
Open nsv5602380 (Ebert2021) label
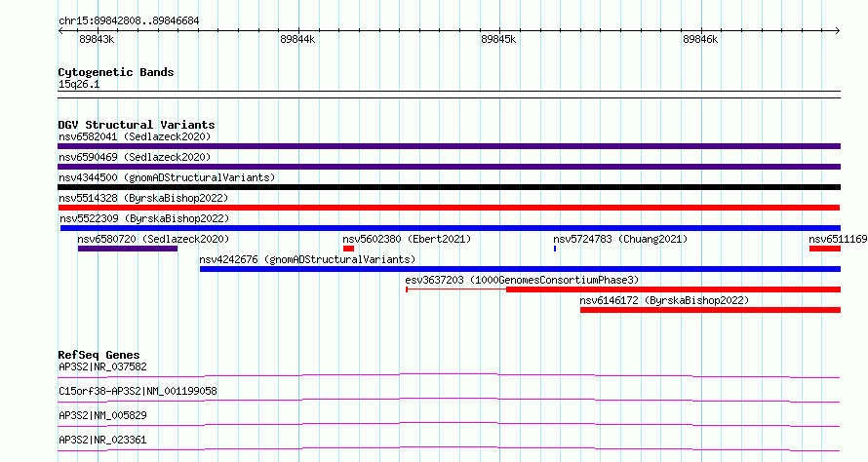[x=407, y=239]
